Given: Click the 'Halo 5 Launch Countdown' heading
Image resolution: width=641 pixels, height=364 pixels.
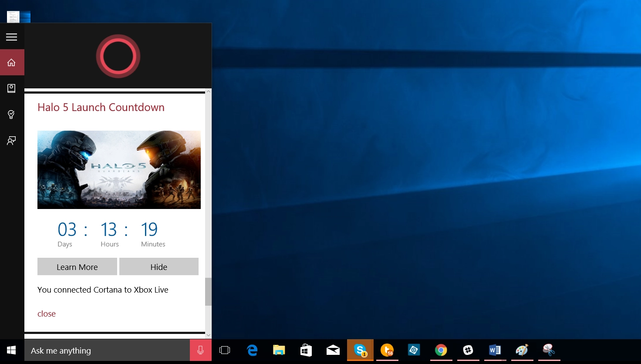Looking at the screenshot, I should 101,107.
